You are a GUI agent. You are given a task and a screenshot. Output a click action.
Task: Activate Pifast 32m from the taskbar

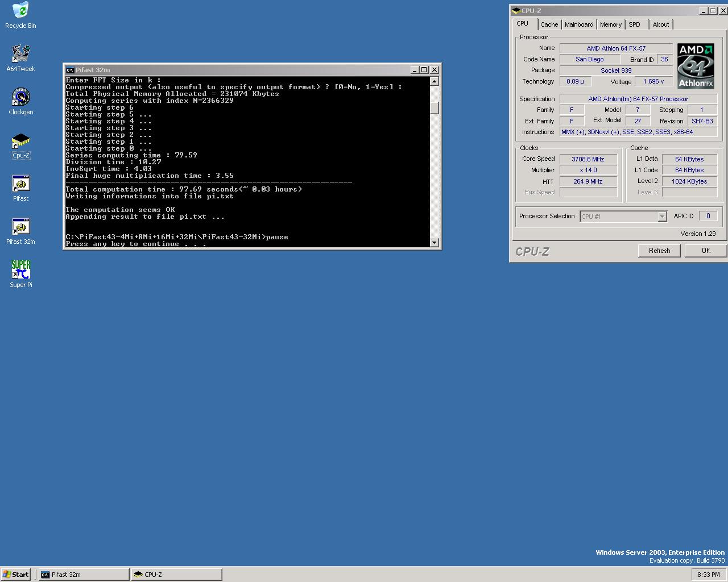(x=84, y=575)
